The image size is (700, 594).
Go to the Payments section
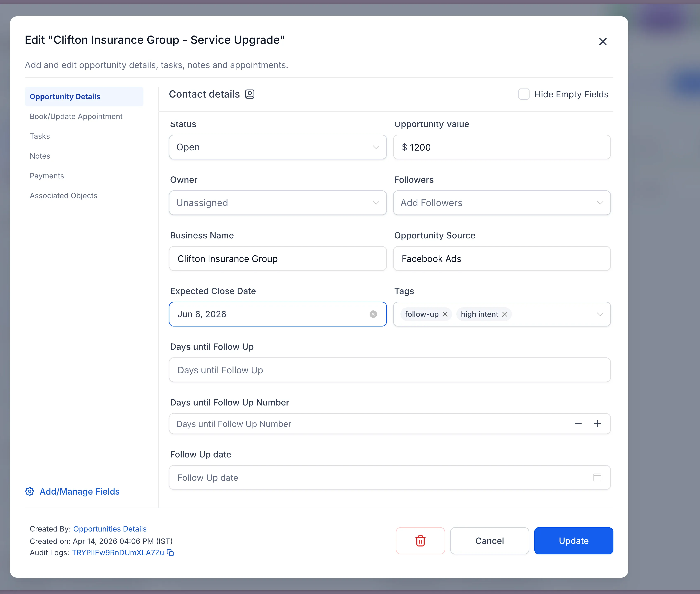[47, 176]
